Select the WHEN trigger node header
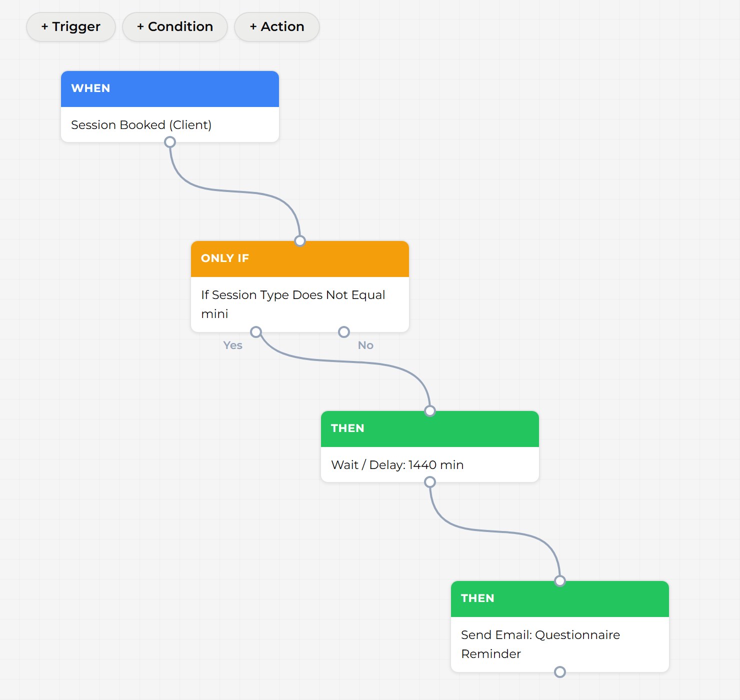This screenshot has width=740, height=700. click(170, 89)
